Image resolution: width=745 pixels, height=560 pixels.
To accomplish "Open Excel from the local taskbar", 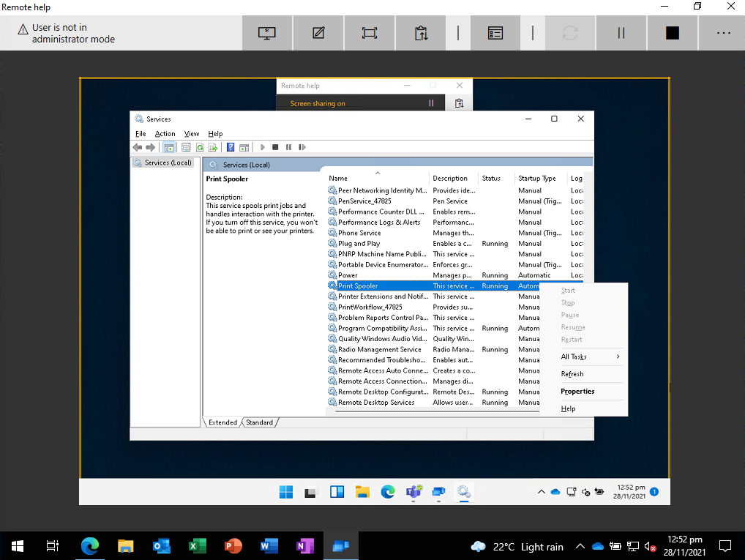I will coord(197,546).
